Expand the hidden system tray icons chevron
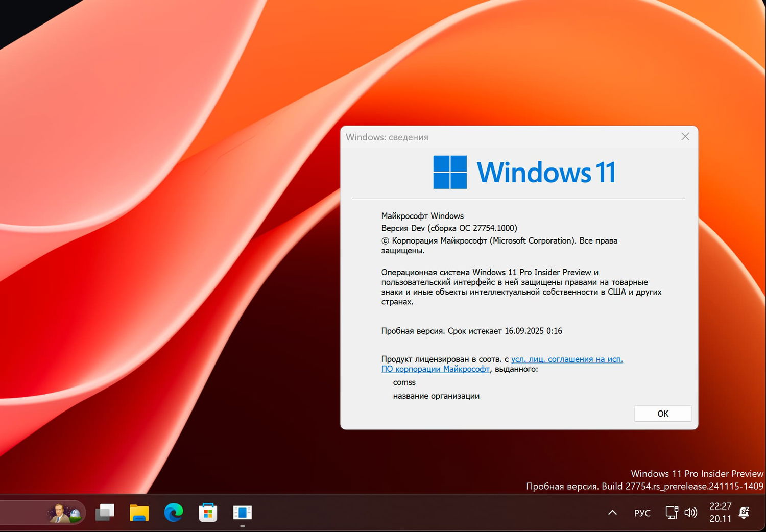 point(611,512)
